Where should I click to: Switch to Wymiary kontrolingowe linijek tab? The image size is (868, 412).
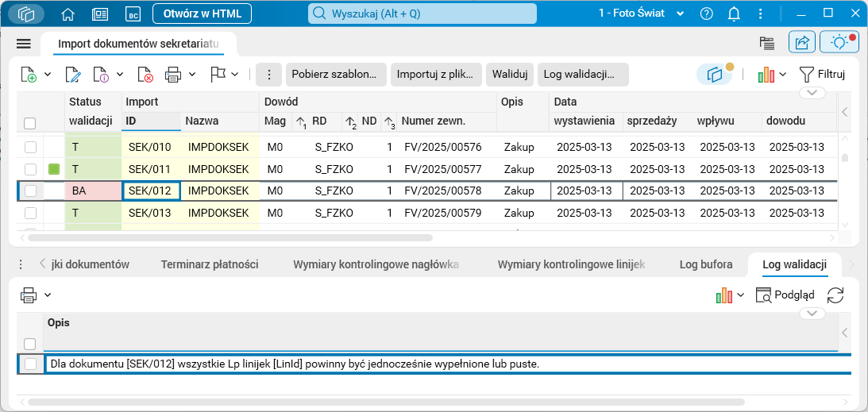[571, 264]
